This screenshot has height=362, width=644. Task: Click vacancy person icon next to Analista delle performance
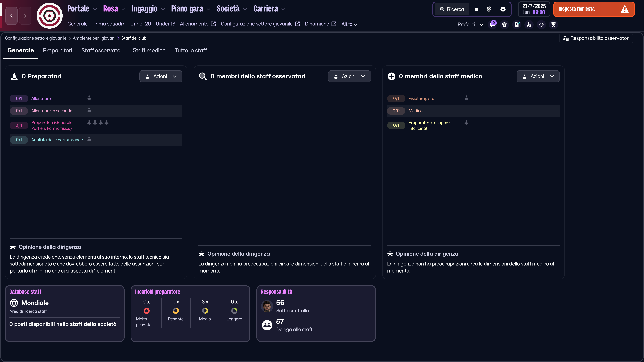click(x=89, y=139)
